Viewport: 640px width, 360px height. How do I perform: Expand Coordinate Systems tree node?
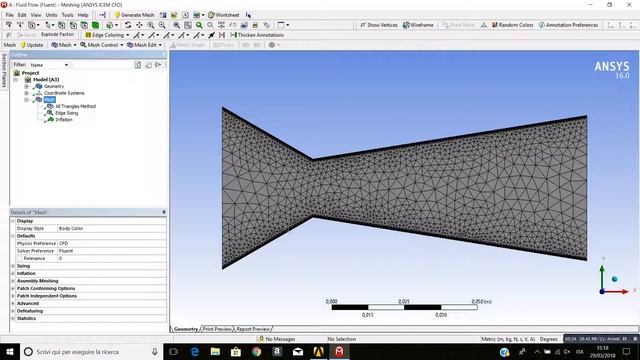point(27,93)
